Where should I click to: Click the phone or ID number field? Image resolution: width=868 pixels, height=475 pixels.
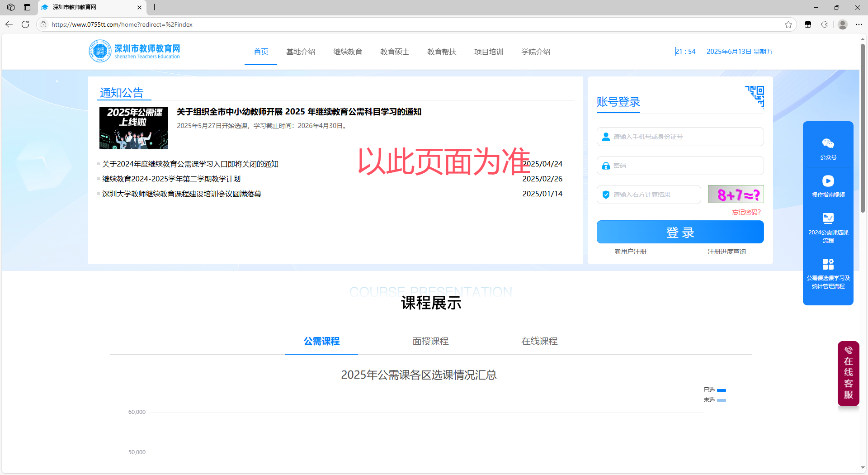tap(680, 137)
